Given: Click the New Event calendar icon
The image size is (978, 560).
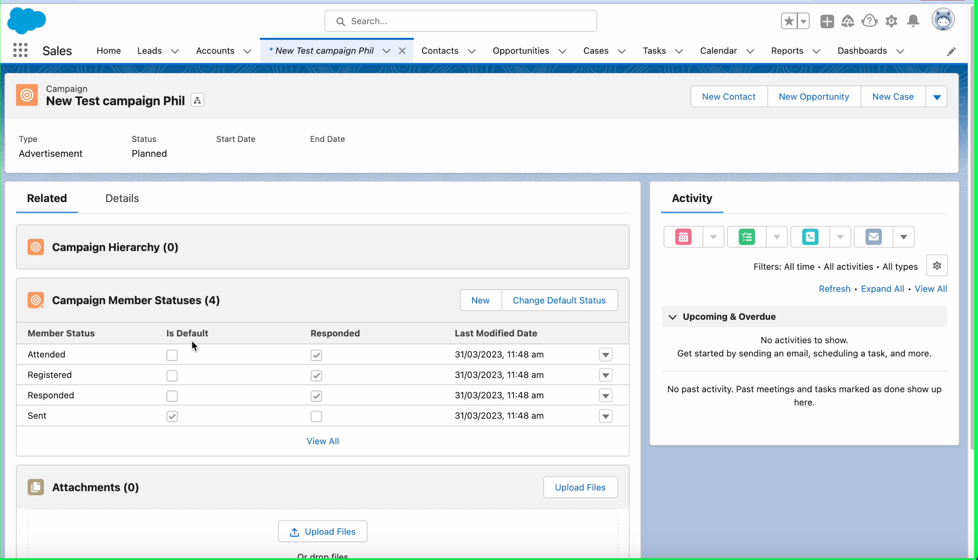Looking at the screenshot, I should pyautogui.click(x=683, y=237).
